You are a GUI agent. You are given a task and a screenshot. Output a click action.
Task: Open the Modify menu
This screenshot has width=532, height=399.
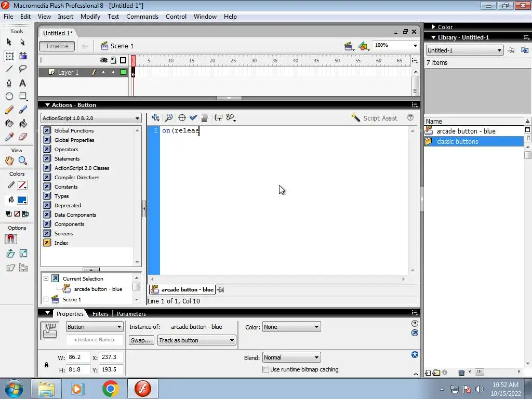[90, 17]
